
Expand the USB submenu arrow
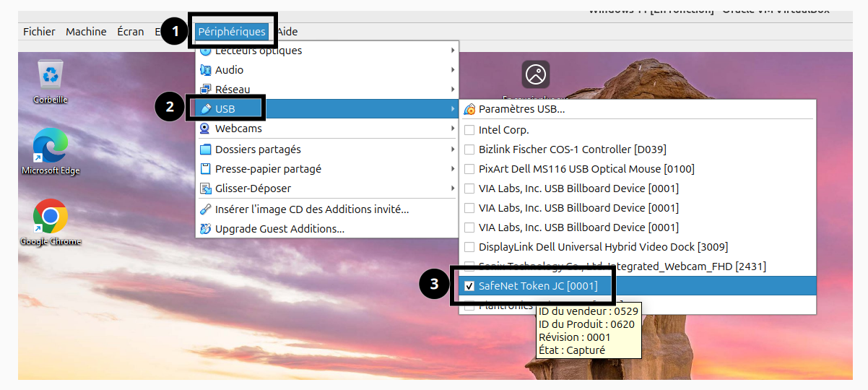point(453,109)
